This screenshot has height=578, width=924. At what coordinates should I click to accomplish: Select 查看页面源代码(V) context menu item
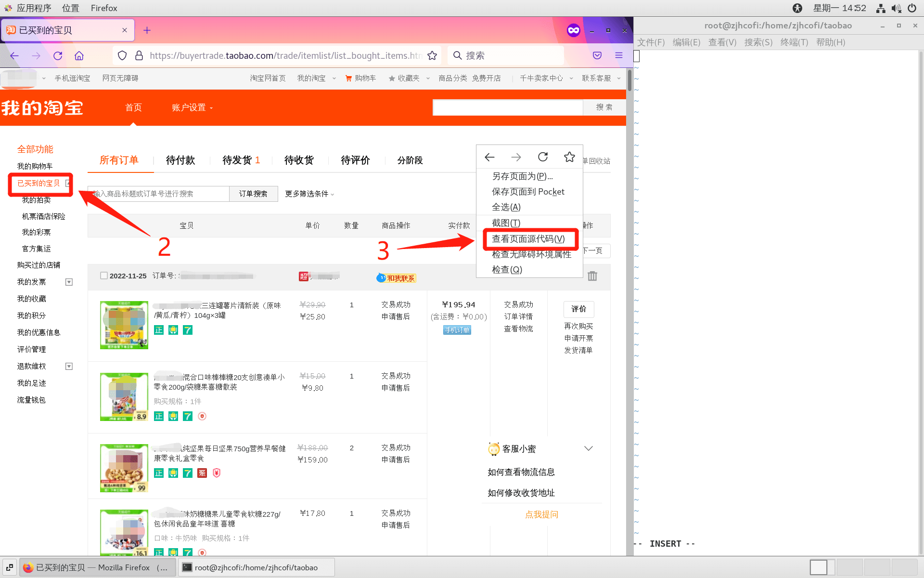pyautogui.click(x=529, y=239)
